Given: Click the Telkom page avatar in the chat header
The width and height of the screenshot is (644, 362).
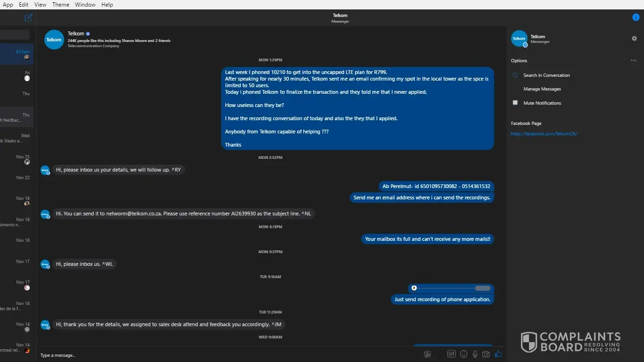Looking at the screenshot, I should (54, 40).
